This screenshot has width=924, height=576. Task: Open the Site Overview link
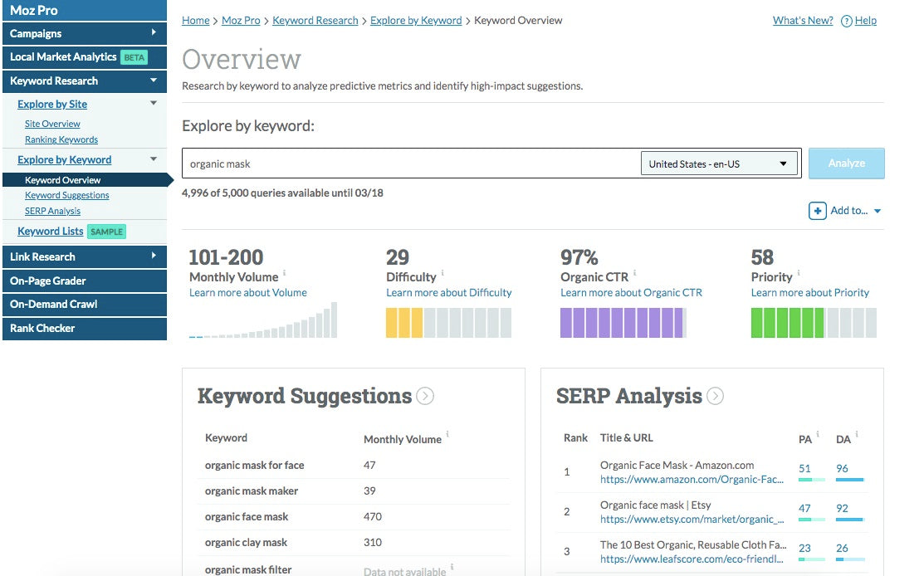point(52,124)
